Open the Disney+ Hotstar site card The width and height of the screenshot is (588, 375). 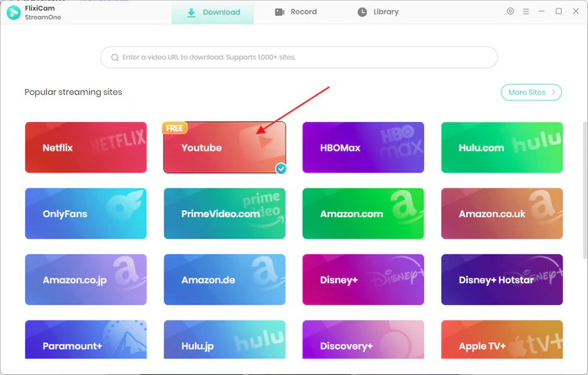(501, 280)
